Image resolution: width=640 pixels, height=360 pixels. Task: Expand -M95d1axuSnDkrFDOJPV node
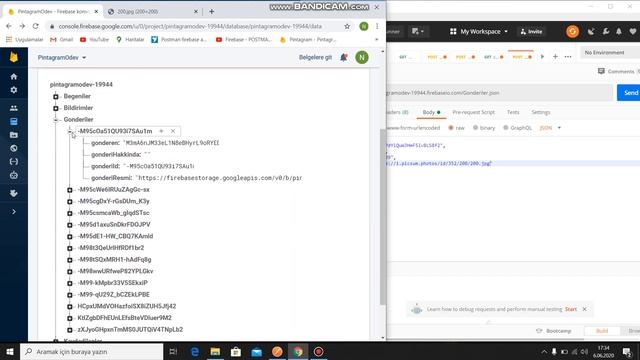(x=70, y=225)
